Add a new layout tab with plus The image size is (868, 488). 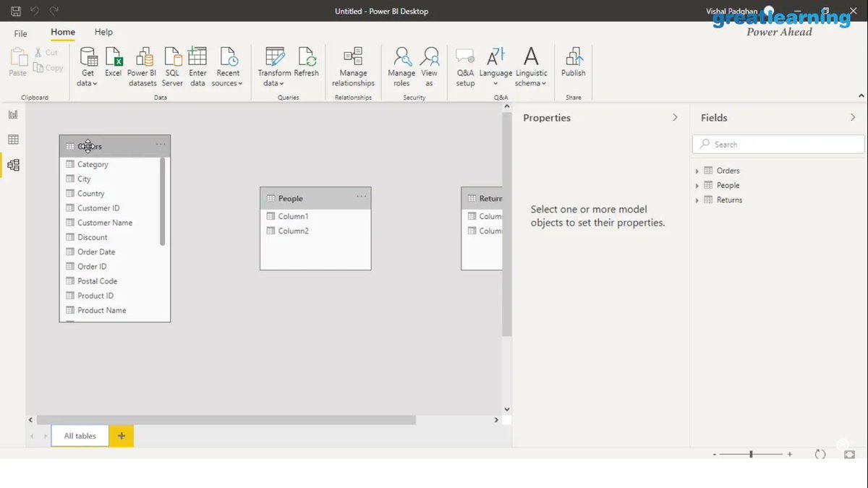[122, 436]
